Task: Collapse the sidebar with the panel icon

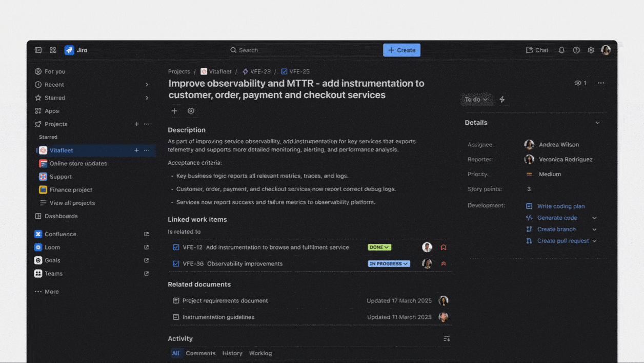Action: tap(38, 50)
